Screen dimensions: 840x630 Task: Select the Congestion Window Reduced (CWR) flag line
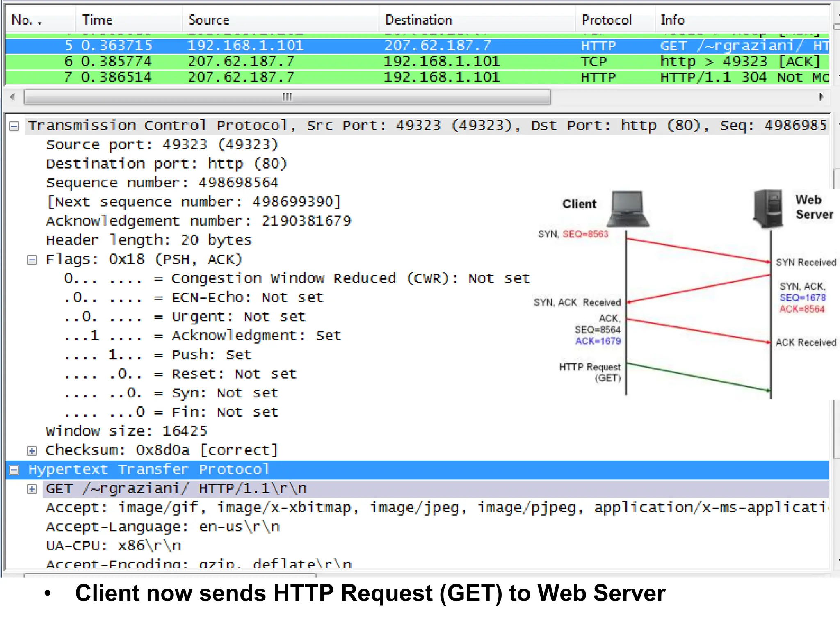click(x=297, y=278)
